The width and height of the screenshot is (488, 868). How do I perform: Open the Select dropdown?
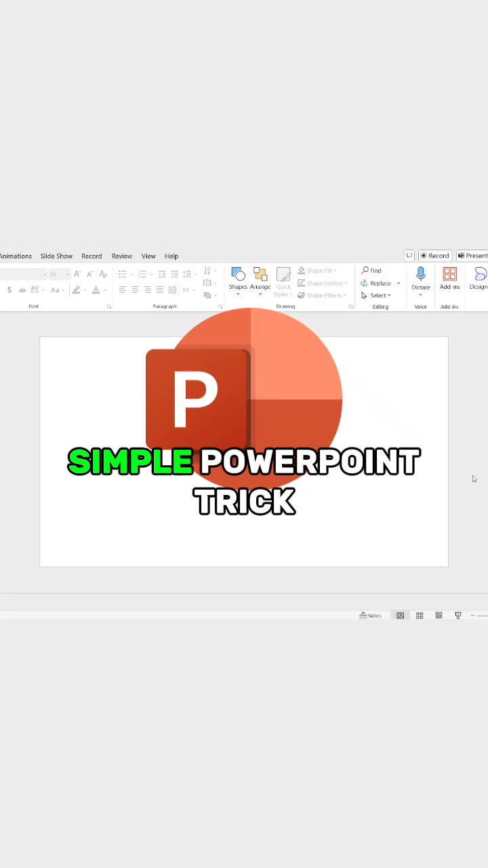pos(376,296)
